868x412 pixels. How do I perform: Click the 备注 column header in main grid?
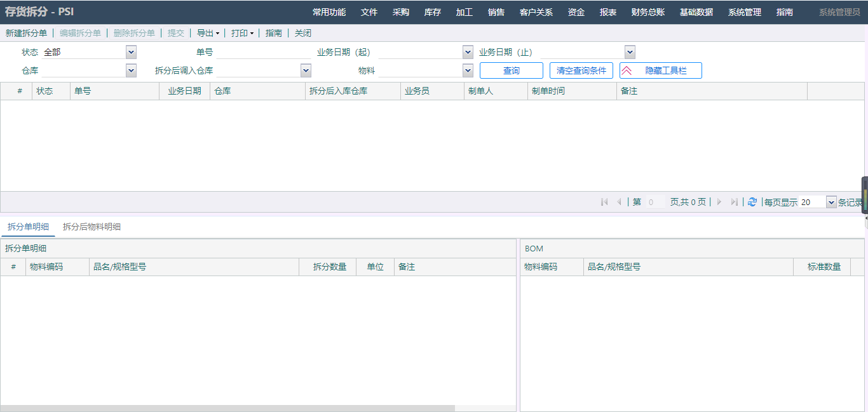(x=712, y=91)
